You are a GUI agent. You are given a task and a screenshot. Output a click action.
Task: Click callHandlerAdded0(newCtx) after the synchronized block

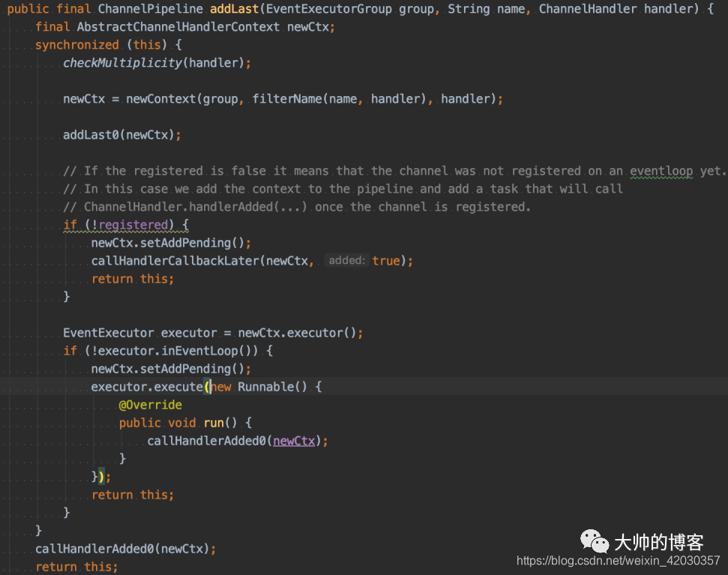point(125,549)
